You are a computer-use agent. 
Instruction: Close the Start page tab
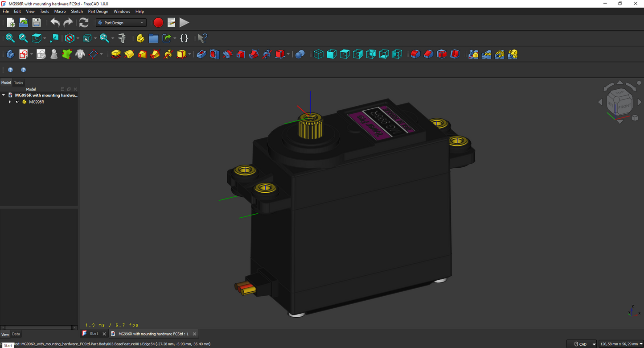(104, 334)
